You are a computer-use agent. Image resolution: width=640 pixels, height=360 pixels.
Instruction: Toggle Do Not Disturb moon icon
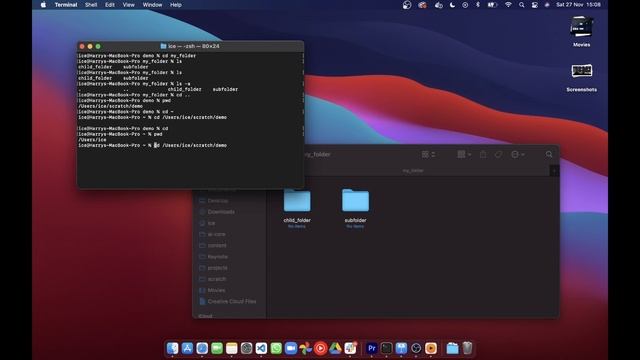[x=452, y=5]
